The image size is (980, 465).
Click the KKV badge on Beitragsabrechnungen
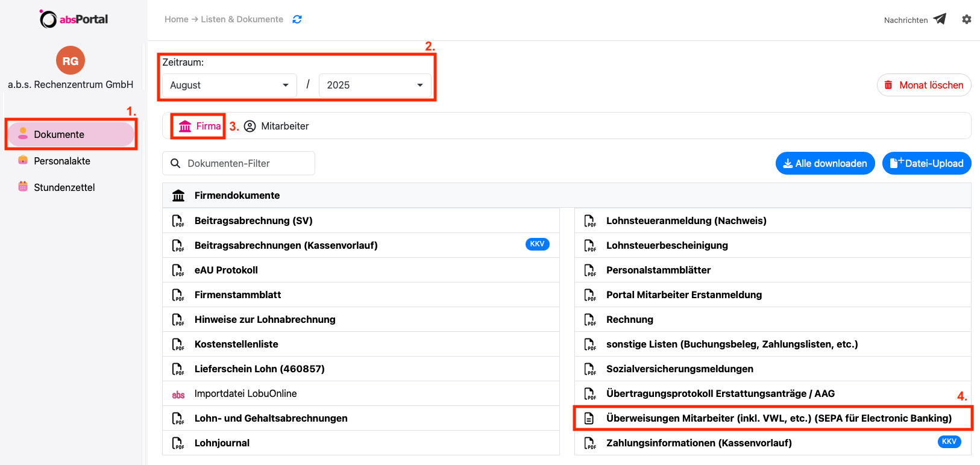tap(537, 245)
